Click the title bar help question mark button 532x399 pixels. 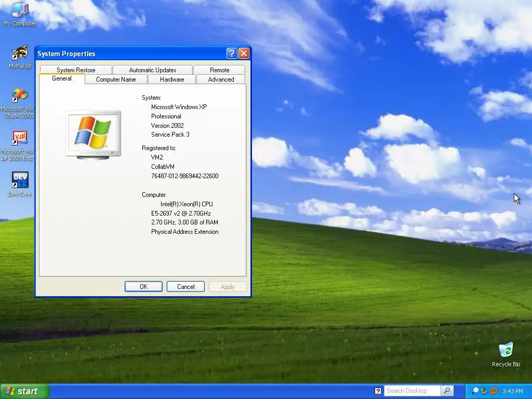pos(231,54)
